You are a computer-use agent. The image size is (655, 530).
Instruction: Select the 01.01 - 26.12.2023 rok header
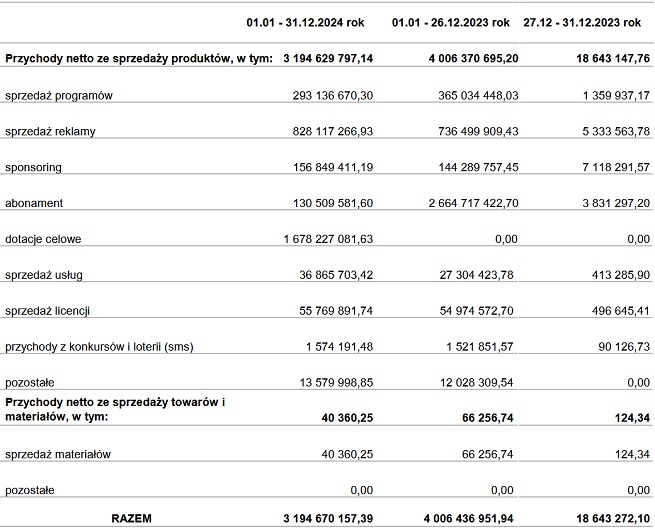[x=450, y=23]
